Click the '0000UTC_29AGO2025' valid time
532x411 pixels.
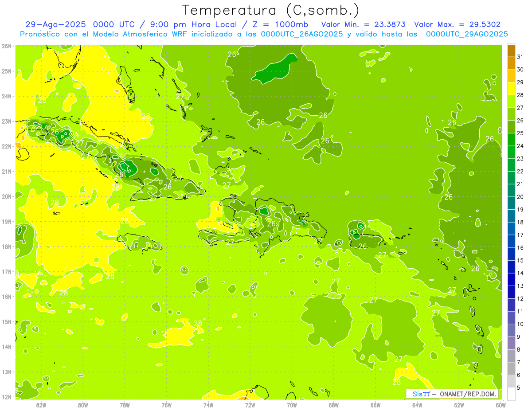point(466,34)
